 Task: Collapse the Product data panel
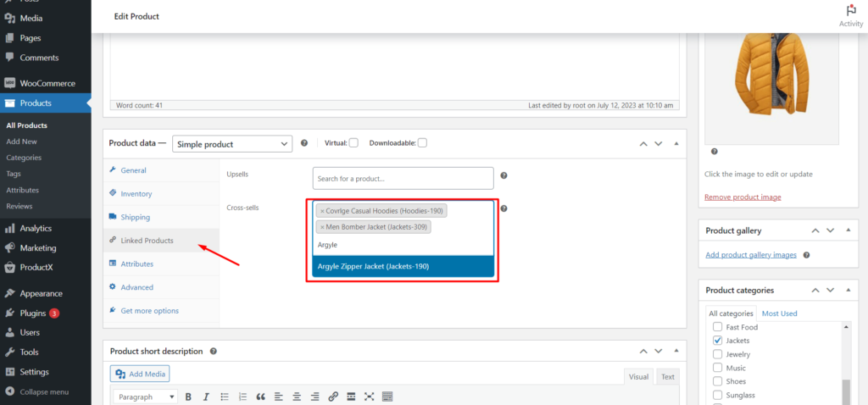pos(676,143)
